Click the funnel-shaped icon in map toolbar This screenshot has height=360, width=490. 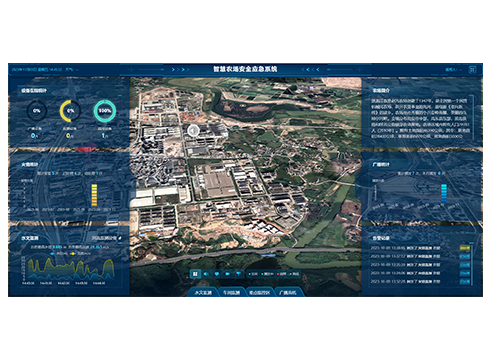click(239, 274)
